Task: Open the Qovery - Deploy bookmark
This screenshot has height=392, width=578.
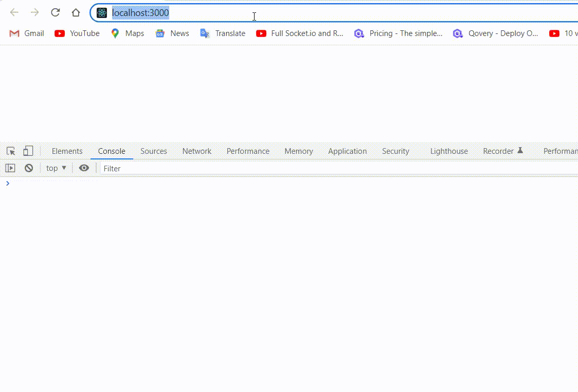Action: (495, 33)
